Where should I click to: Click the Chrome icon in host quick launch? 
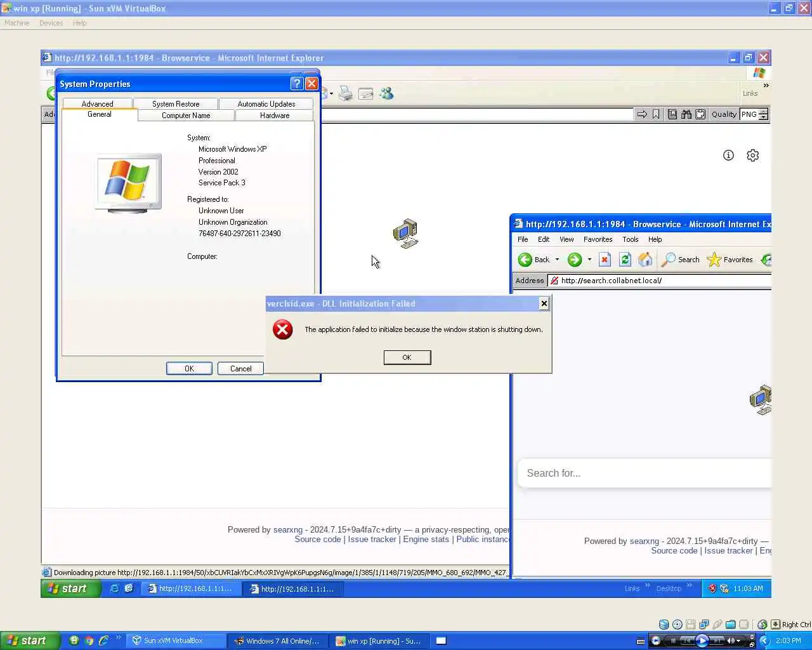[x=89, y=640]
